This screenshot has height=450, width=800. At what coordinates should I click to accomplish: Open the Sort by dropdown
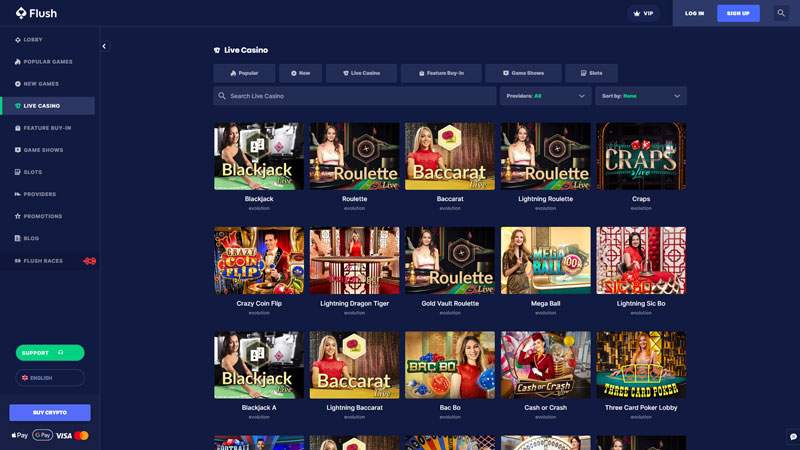pos(640,96)
